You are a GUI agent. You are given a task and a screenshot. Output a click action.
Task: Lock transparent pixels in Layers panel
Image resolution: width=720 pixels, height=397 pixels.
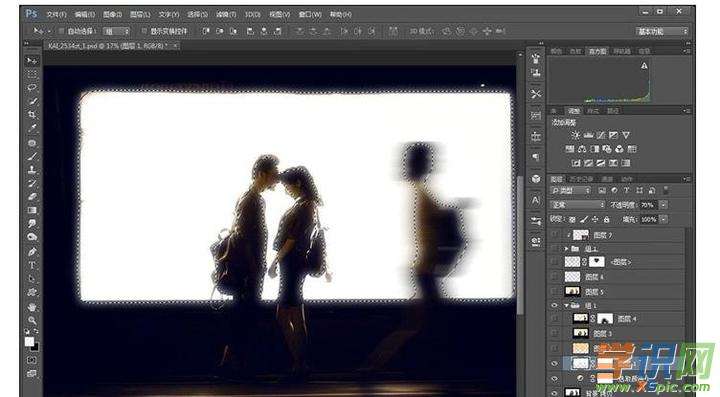pyautogui.click(x=572, y=219)
